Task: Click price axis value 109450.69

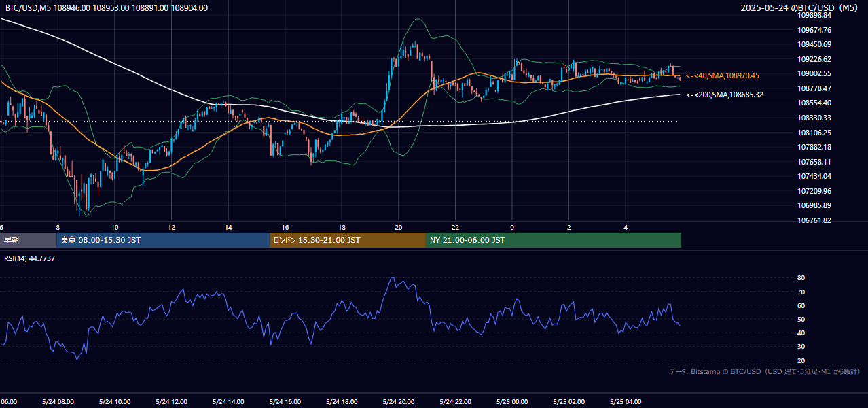Action: point(814,44)
